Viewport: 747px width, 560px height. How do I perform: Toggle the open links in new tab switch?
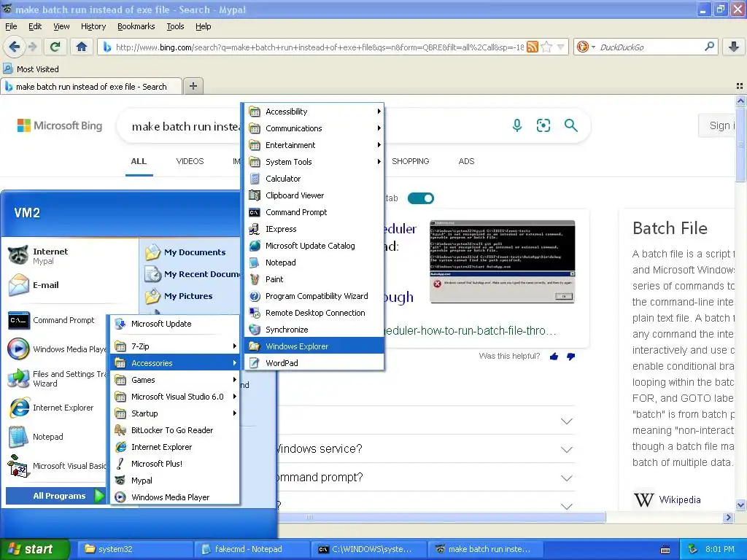coord(421,198)
